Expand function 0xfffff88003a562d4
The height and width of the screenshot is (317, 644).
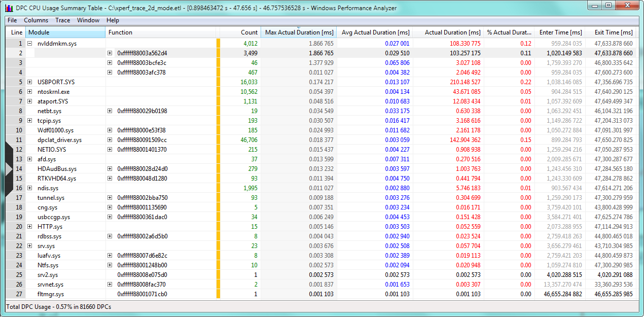click(110, 53)
